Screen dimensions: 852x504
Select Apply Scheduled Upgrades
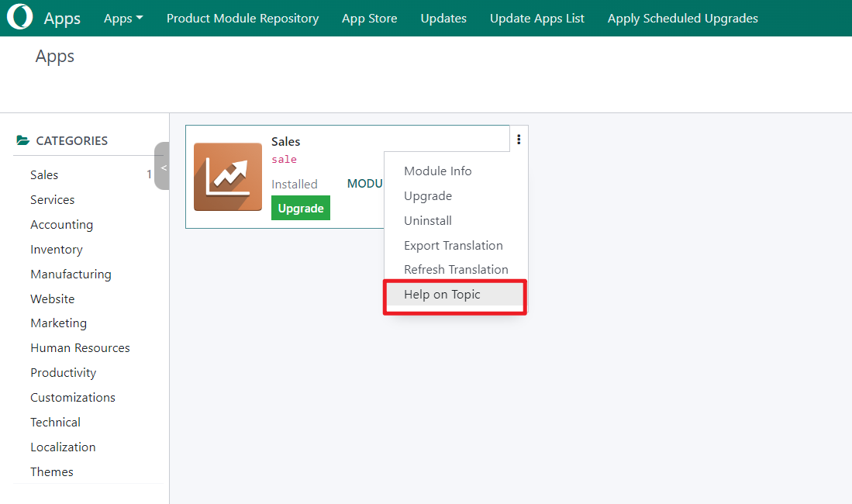pos(682,18)
